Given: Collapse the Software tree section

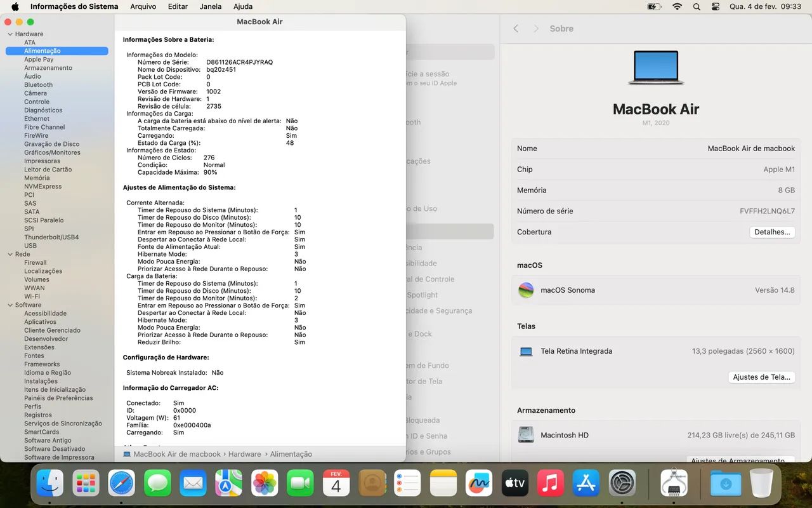Looking at the screenshot, I should [x=10, y=305].
